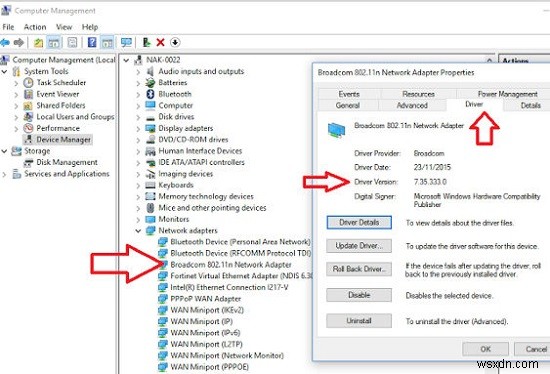The image size is (550, 374).
Task: Click the Back arrow toolbar icon
Action: [x=5, y=43]
